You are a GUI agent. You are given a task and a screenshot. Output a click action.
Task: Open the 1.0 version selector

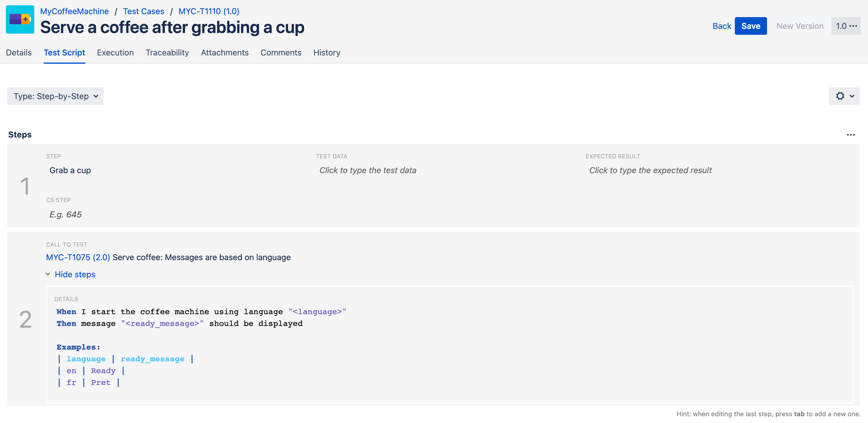pyautogui.click(x=841, y=26)
